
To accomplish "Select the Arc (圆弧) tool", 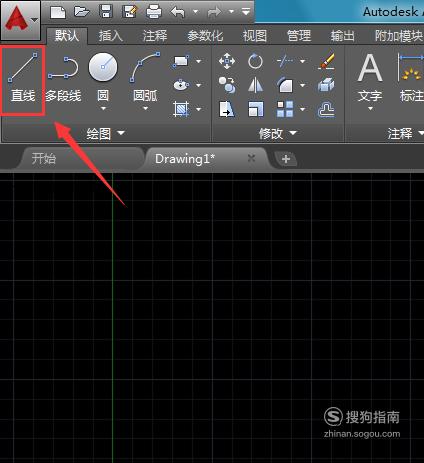I will [x=145, y=77].
